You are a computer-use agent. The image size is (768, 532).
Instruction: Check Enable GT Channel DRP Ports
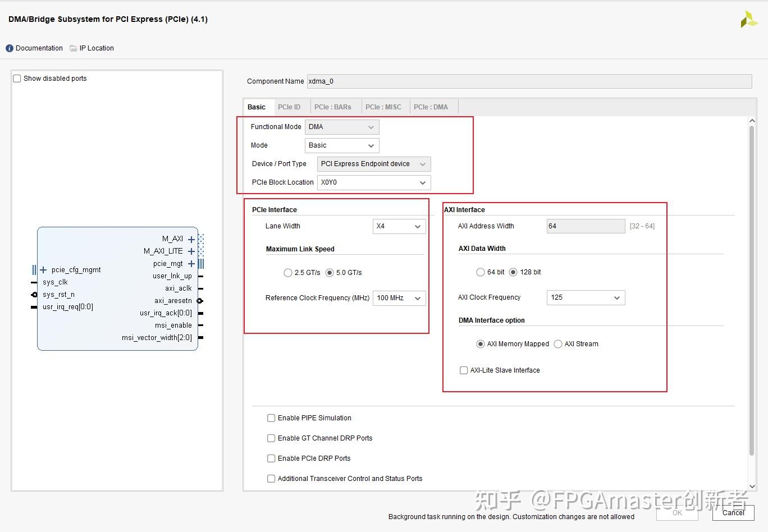tap(271, 438)
